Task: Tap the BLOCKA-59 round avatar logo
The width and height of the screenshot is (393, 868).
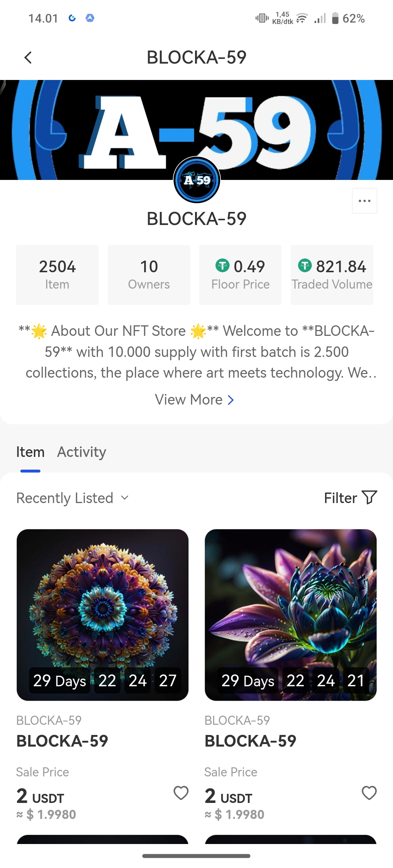Action: click(x=197, y=180)
